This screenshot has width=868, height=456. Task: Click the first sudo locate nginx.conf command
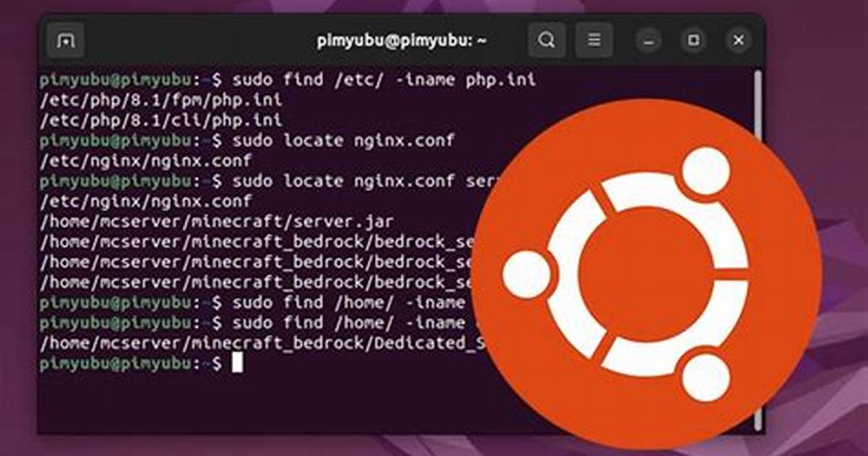click(344, 141)
